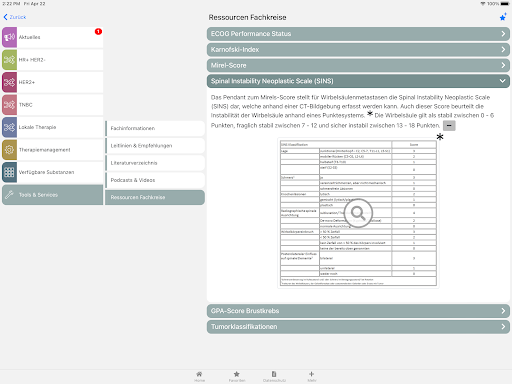Check the Wi-Fi indicator in status bar
The image size is (512, 384).
tap(483, 4)
